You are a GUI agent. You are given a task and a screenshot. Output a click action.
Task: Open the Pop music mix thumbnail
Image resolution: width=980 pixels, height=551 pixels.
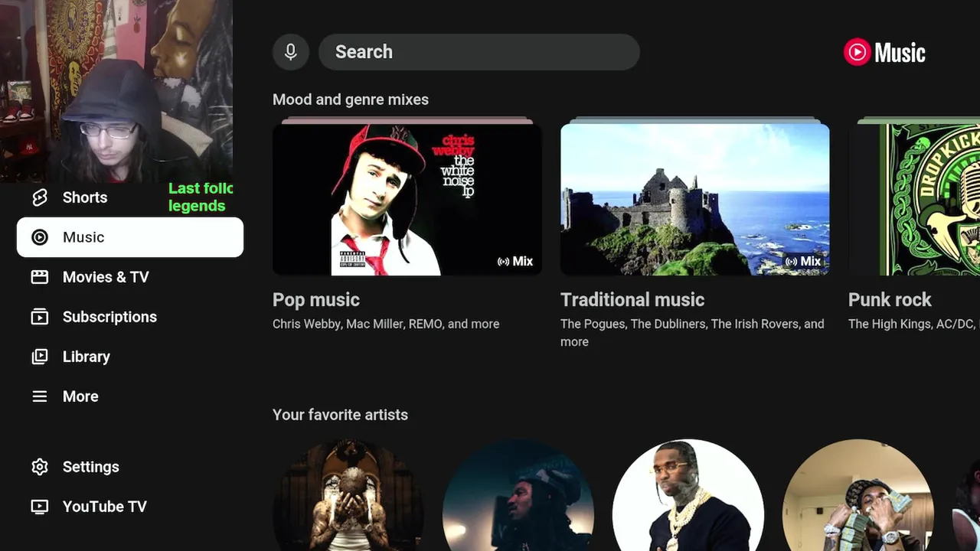407,199
